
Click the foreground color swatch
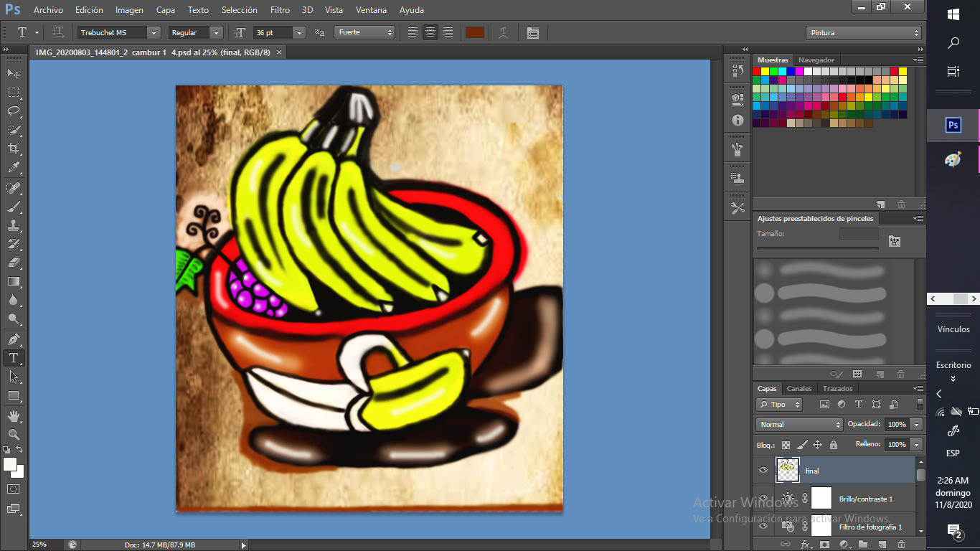[x=10, y=464]
